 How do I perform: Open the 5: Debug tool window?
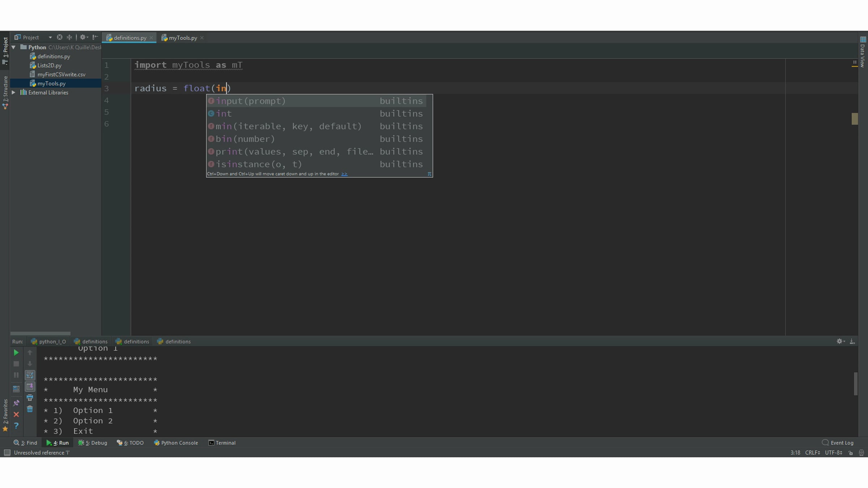click(x=93, y=443)
